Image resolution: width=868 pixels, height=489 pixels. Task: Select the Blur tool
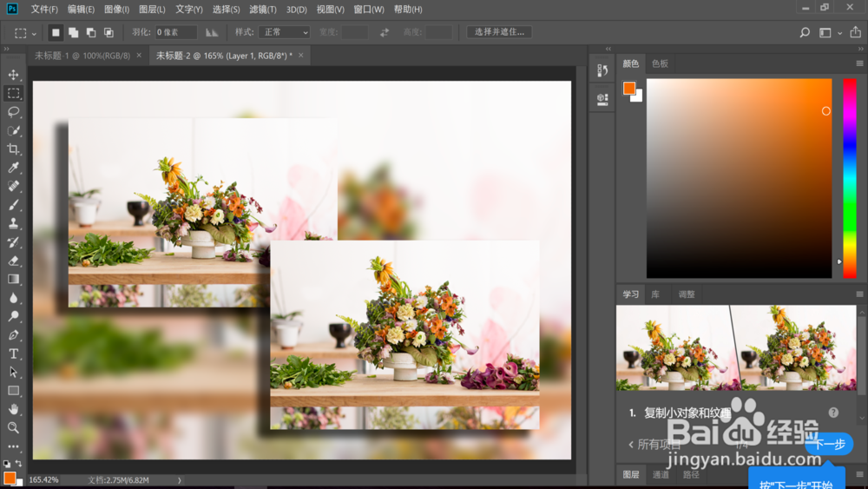[x=13, y=298]
